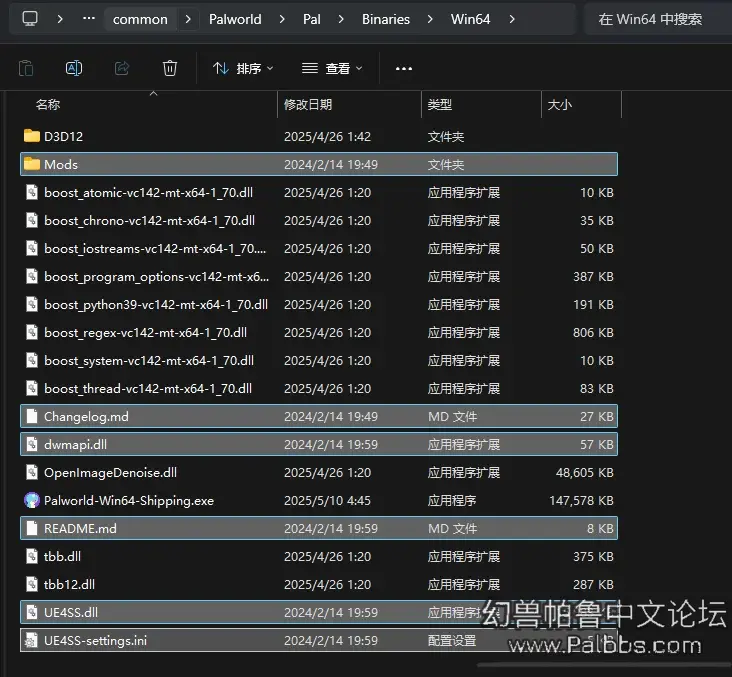Select the D3D12 folder name

point(63,136)
